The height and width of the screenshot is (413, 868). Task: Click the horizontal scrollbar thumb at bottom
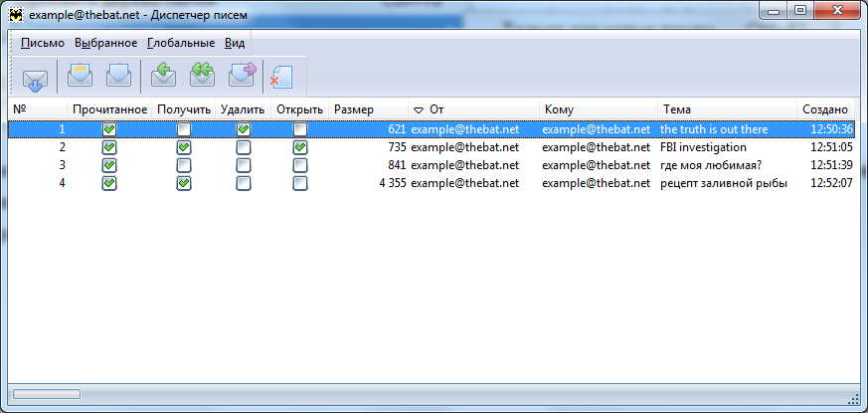(47, 394)
